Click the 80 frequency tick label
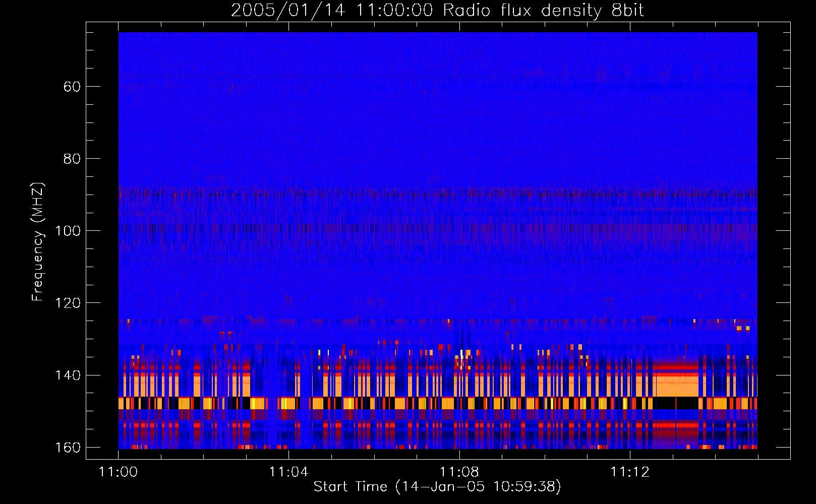The height and width of the screenshot is (504, 816). click(72, 159)
